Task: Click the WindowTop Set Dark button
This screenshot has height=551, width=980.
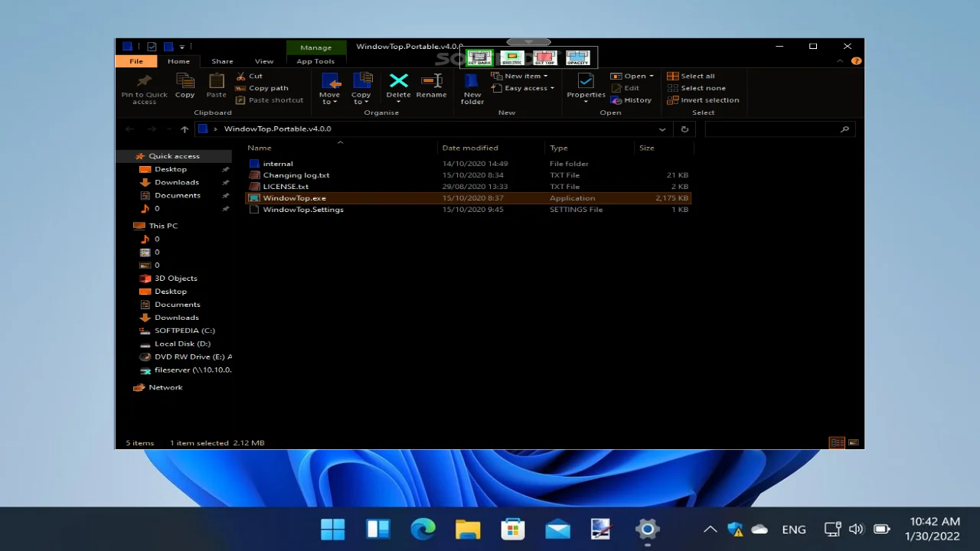Action: coord(479,57)
